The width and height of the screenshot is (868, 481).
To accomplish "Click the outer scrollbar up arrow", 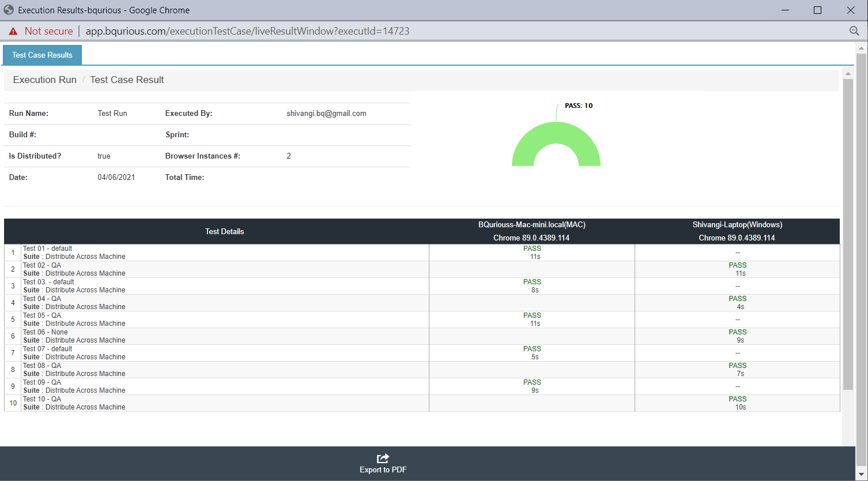I will [862, 48].
